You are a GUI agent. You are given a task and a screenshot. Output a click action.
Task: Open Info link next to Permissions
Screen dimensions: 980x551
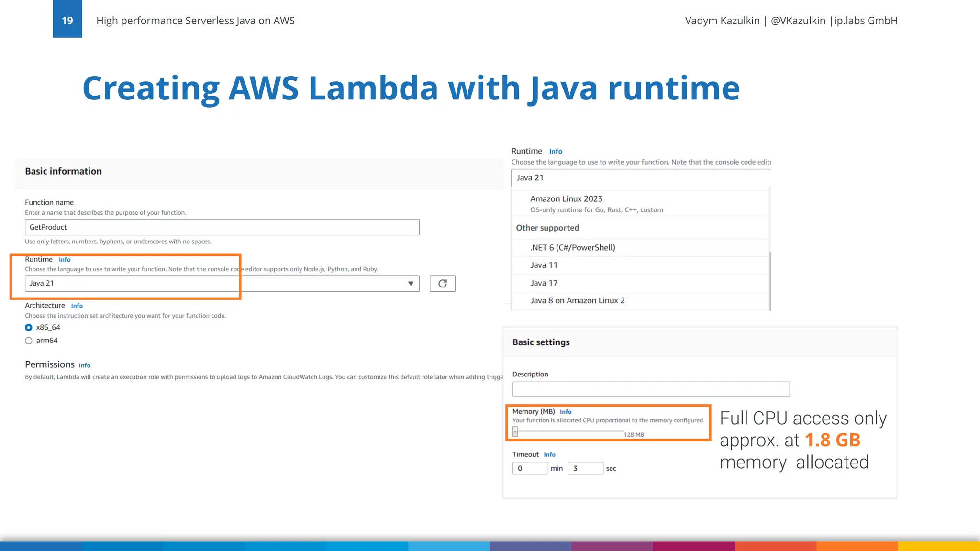pyautogui.click(x=84, y=365)
